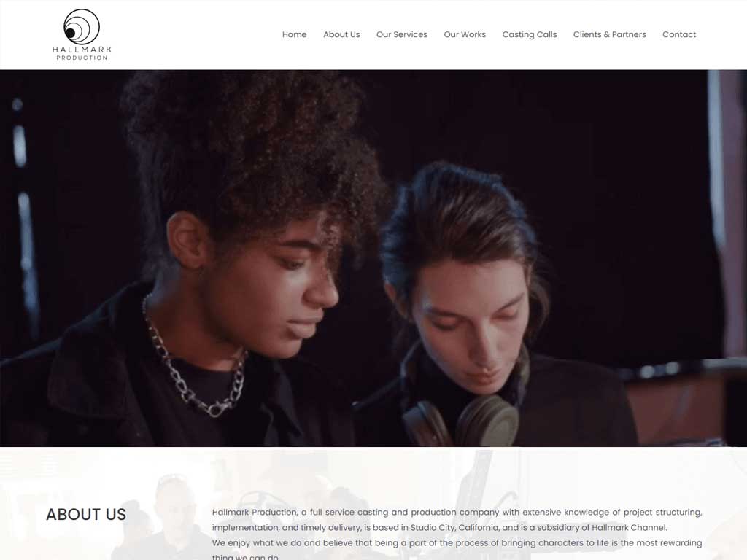This screenshot has width=747, height=560.
Task: Open the About Us menu item
Action: click(x=341, y=34)
